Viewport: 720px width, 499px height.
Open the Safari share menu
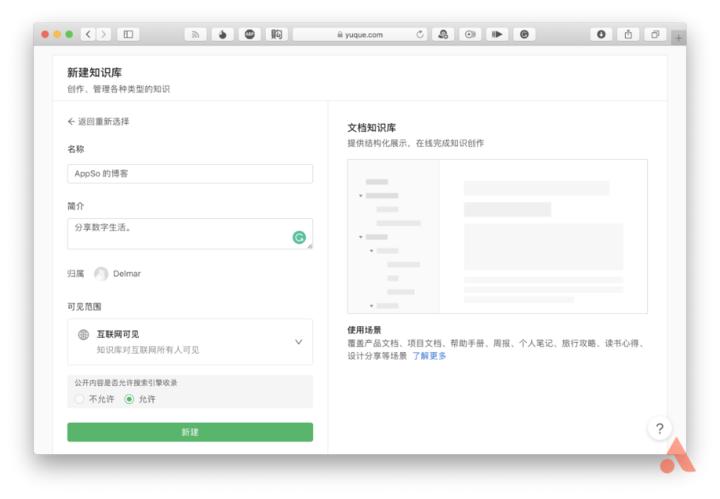coord(628,34)
